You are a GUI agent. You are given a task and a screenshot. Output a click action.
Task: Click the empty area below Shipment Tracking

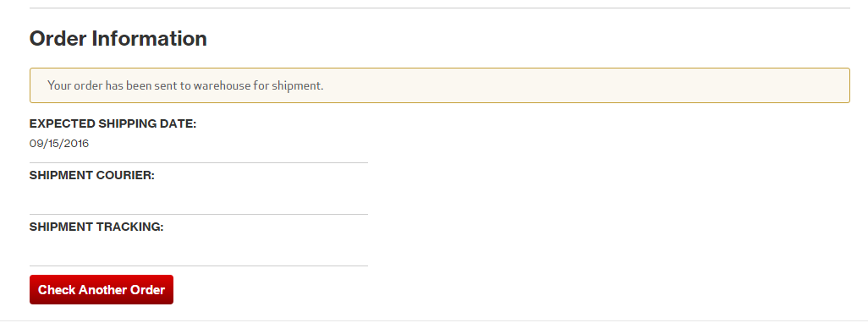point(198,249)
